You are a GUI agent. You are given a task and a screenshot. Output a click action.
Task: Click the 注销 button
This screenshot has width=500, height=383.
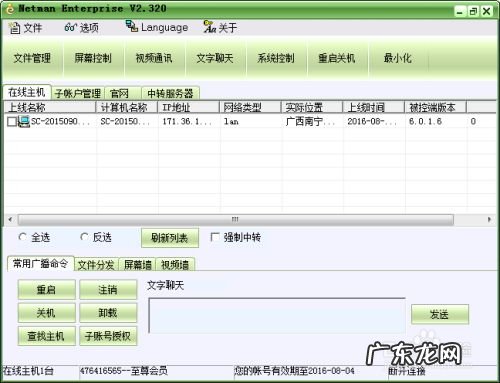click(108, 289)
